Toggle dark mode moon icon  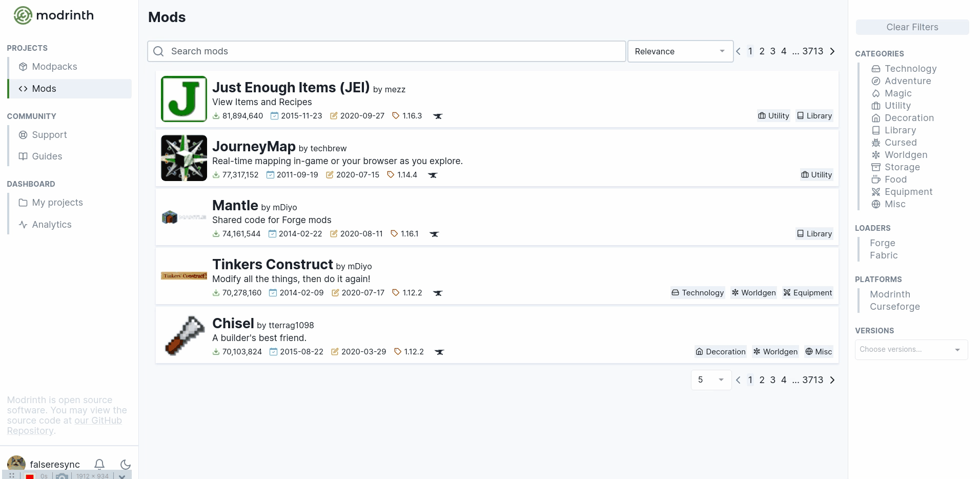pos(126,464)
